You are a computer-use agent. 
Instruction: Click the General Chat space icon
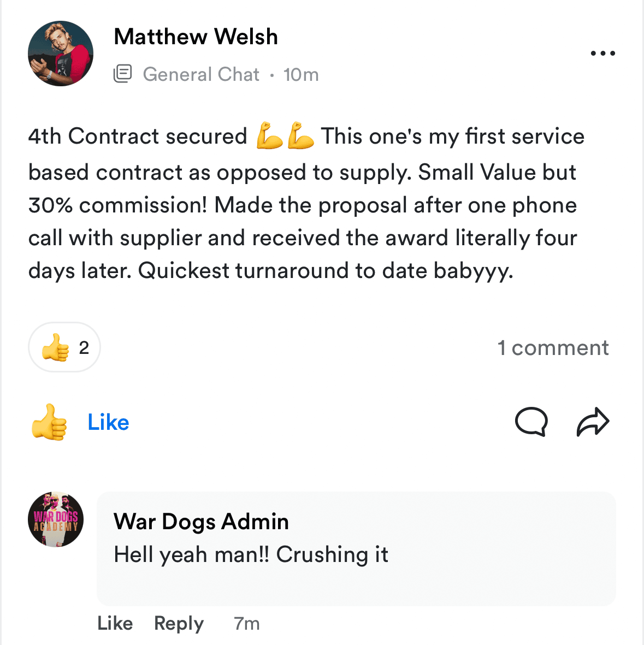coord(122,74)
